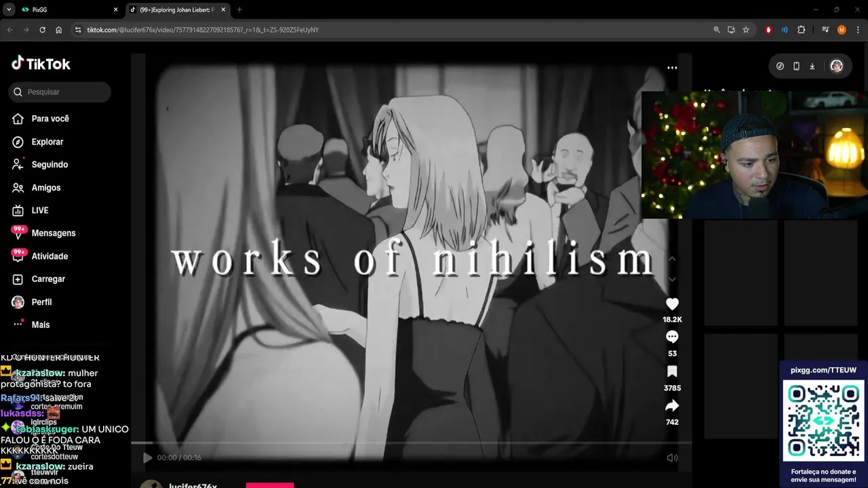Close the Exploring Johan Liebert tab
The width and height of the screenshot is (868, 488).
(223, 9)
